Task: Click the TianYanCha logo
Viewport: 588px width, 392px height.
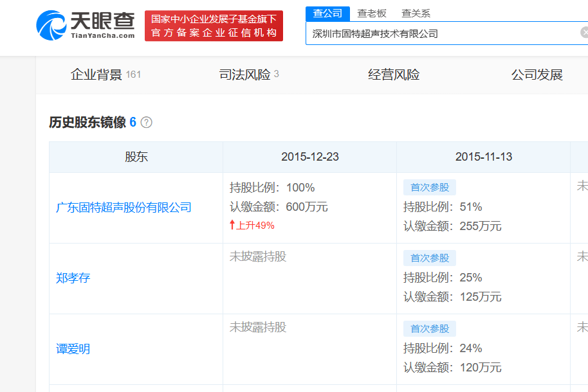Action: [85, 25]
